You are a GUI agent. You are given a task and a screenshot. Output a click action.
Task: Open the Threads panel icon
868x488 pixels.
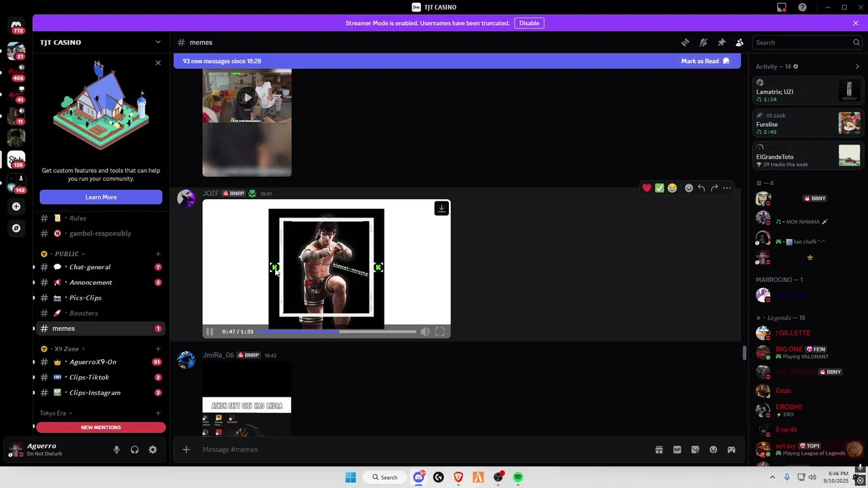[x=685, y=42]
